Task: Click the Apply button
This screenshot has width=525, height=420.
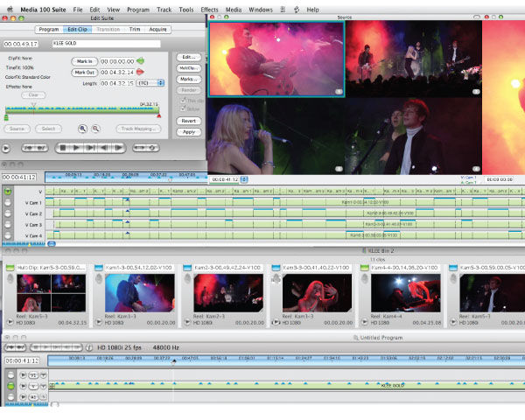Action: point(189,132)
